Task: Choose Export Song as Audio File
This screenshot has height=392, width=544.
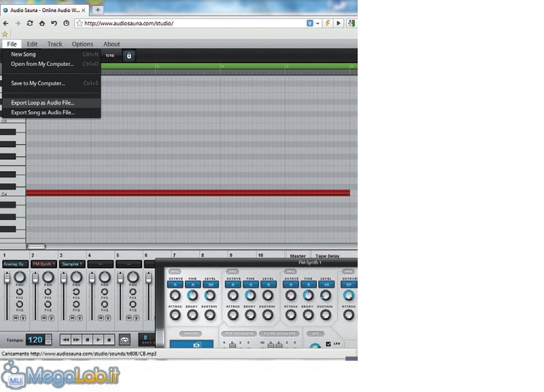Action: (52, 112)
